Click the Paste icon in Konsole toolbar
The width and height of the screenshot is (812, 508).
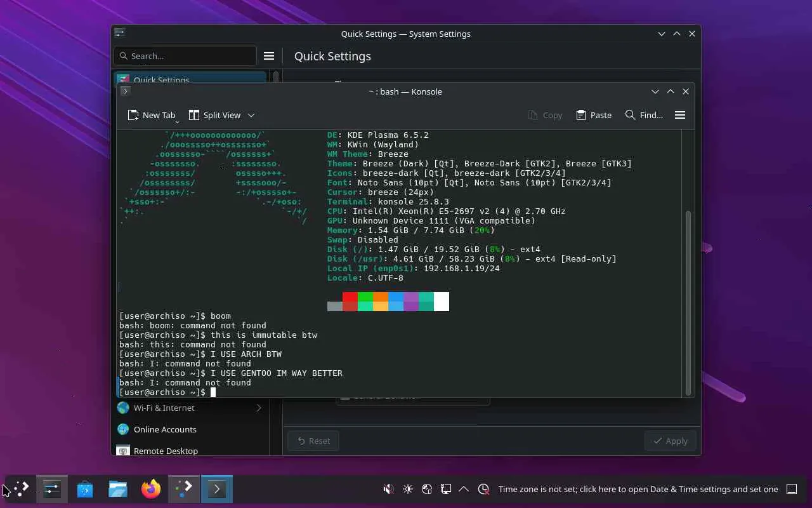click(x=580, y=115)
